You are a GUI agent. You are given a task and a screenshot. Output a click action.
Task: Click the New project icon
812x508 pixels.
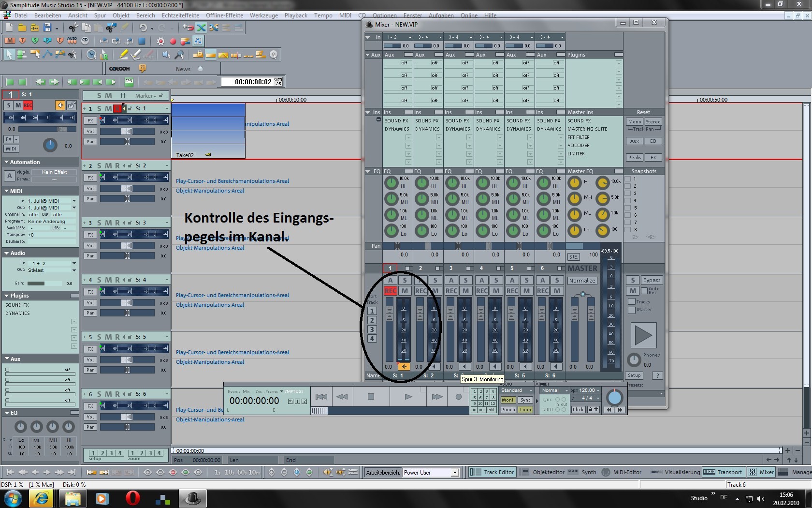tap(8, 28)
